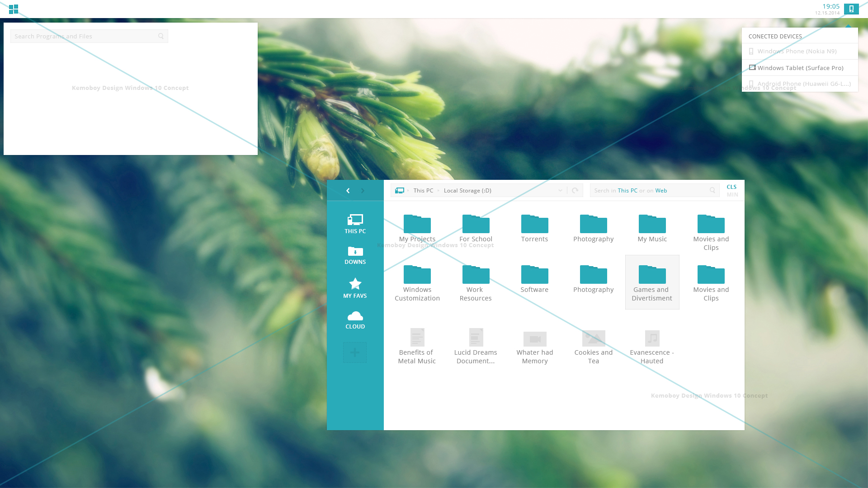Click the refresh/search icon in file browser

click(575, 190)
